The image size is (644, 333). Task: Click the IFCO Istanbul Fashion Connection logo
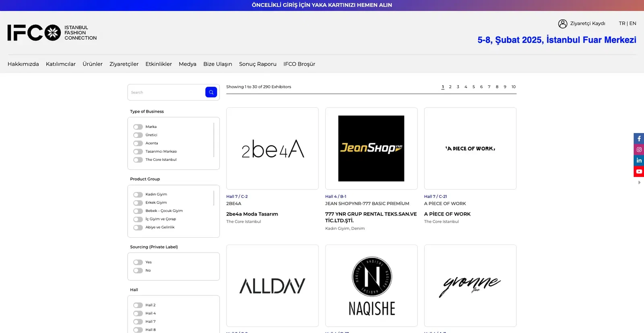52,33
